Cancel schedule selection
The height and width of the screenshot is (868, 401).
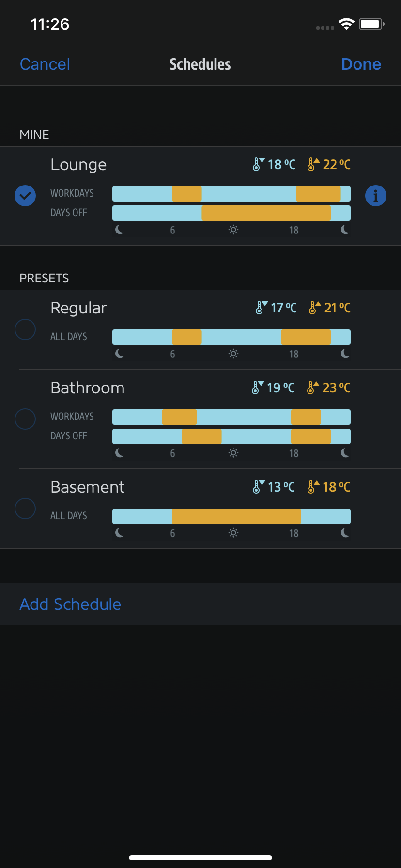coord(45,64)
